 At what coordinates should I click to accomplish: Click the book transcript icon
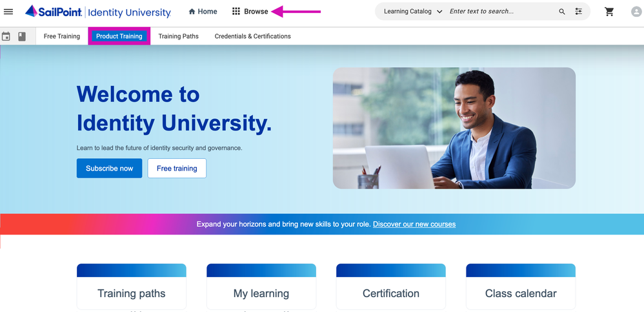[22, 37]
